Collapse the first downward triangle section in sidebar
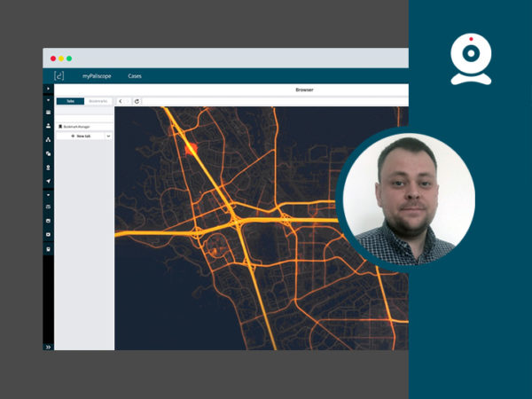The image size is (532, 399). pyautogui.click(x=48, y=100)
